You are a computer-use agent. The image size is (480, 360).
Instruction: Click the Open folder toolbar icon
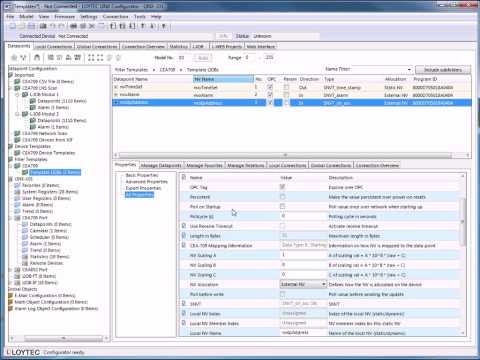(x=22, y=26)
